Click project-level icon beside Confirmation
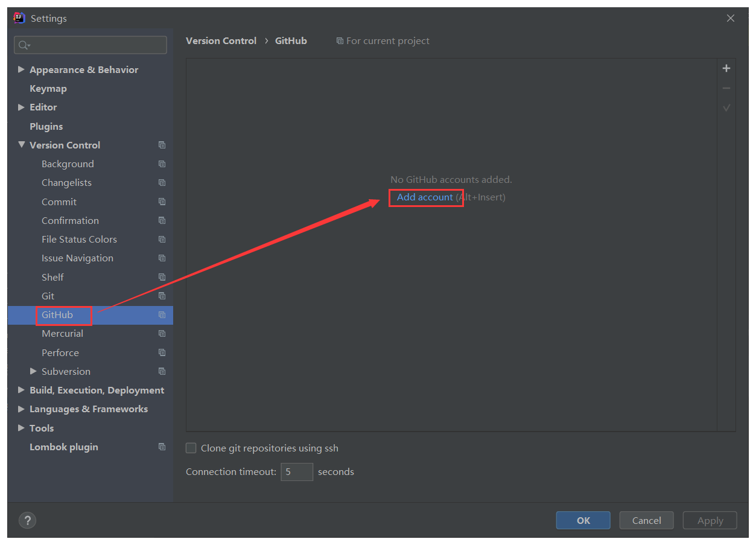 click(162, 220)
